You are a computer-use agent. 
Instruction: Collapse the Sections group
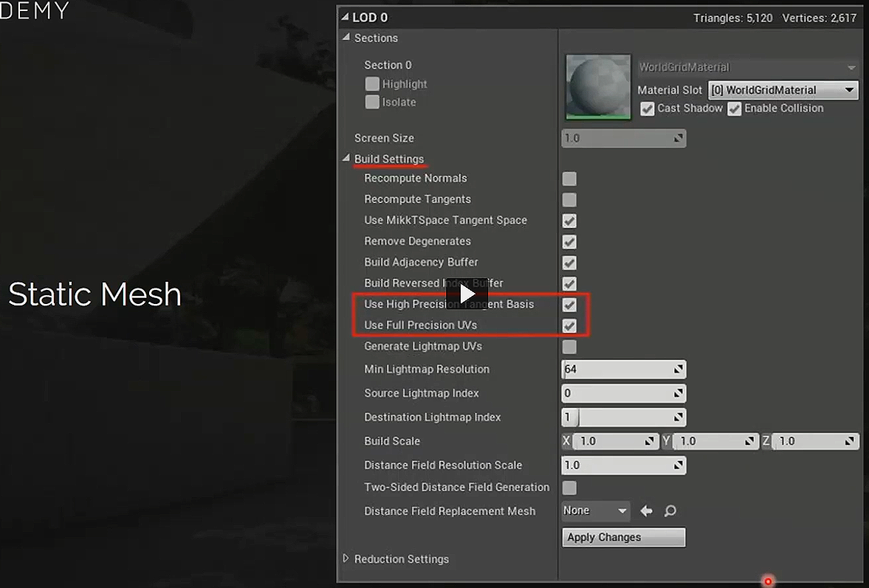[346, 37]
